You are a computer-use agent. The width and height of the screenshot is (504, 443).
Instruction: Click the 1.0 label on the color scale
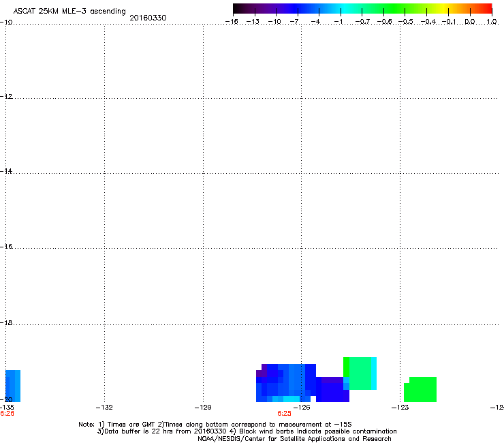pos(492,22)
